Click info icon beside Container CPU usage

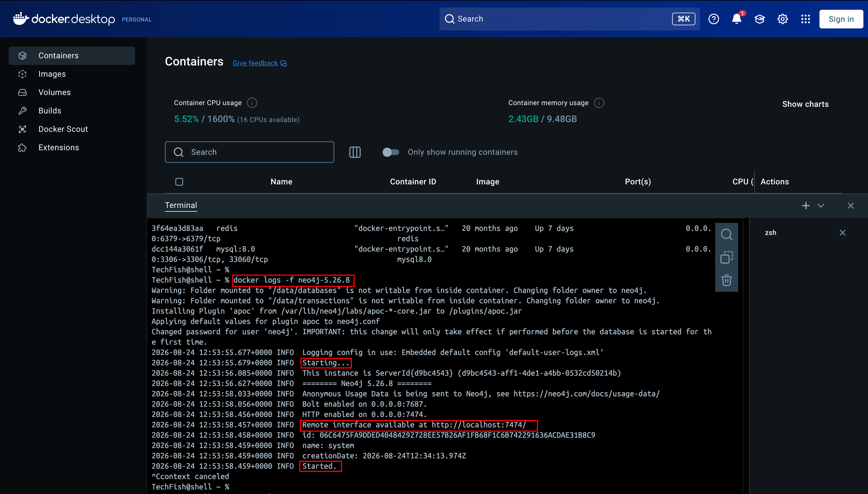[252, 103]
